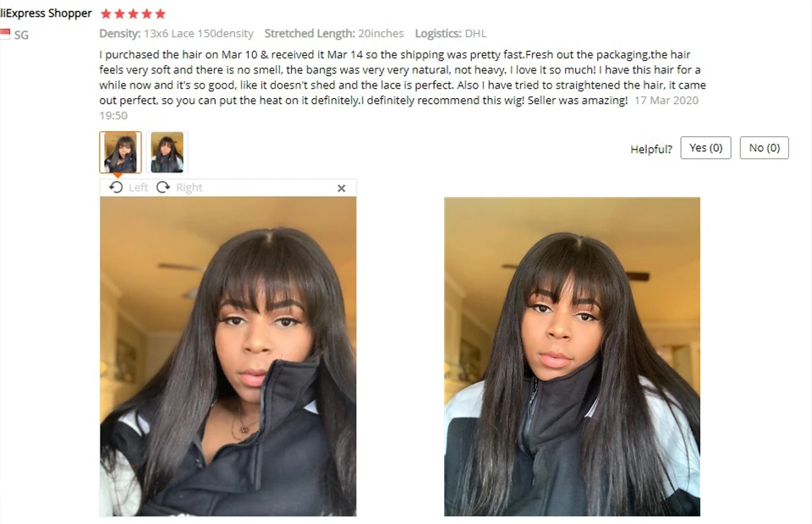Screen dimensions: 812x524
Task: Click the 17 Mar 2020 review date
Action: click(666, 101)
